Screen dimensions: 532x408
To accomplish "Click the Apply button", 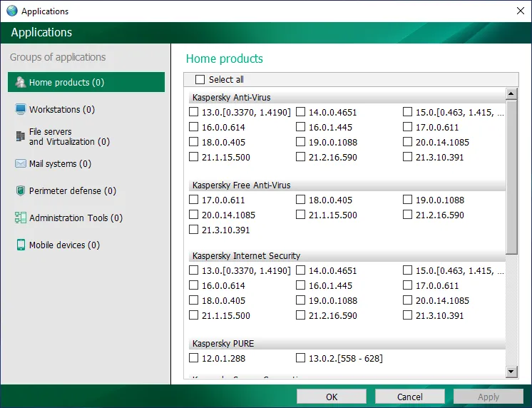I will pos(488,397).
